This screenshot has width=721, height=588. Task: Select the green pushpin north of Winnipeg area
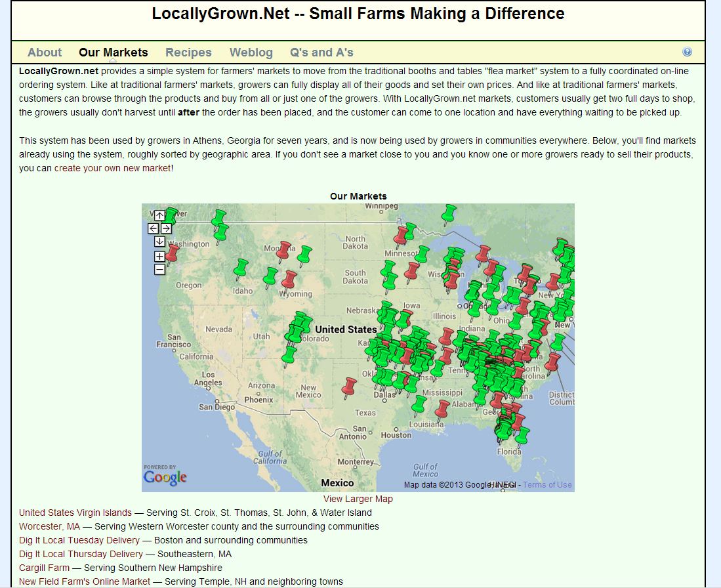click(x=448, y=215)
